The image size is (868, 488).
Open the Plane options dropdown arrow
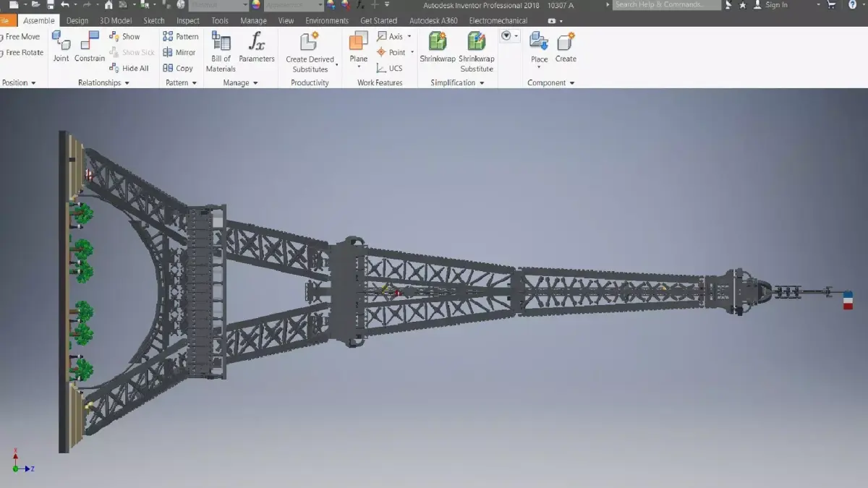[359, 67]
